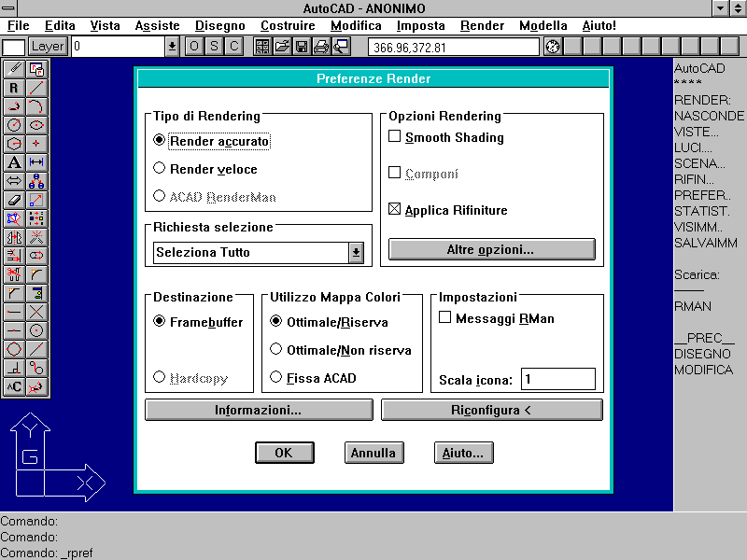Open the Disegno menu
The height and width of the screenshot is (560, 747).
(x=220, y=26)
